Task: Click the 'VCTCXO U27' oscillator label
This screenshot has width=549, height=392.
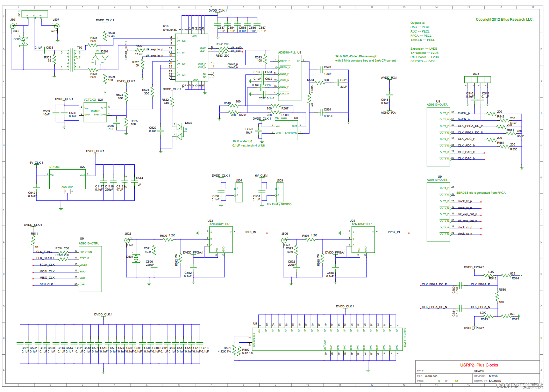Action: click(x=93, y=100)
